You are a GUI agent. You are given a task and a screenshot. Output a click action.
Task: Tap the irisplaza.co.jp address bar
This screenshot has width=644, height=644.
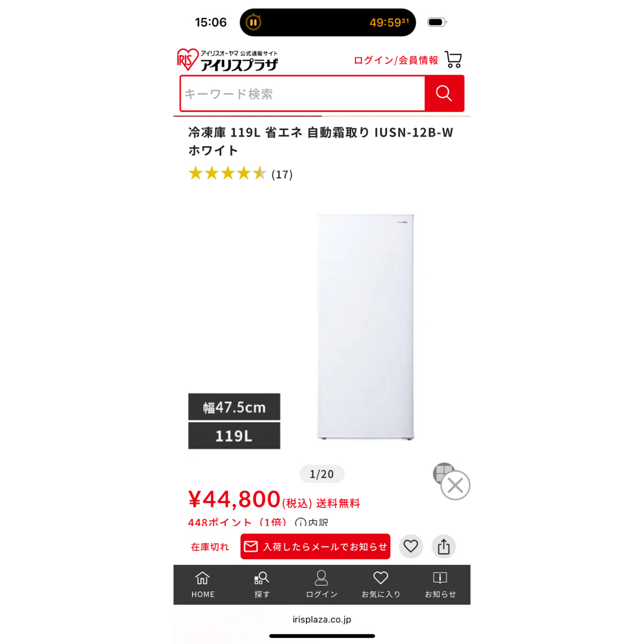pyautogui.click(x=321, y=620)
